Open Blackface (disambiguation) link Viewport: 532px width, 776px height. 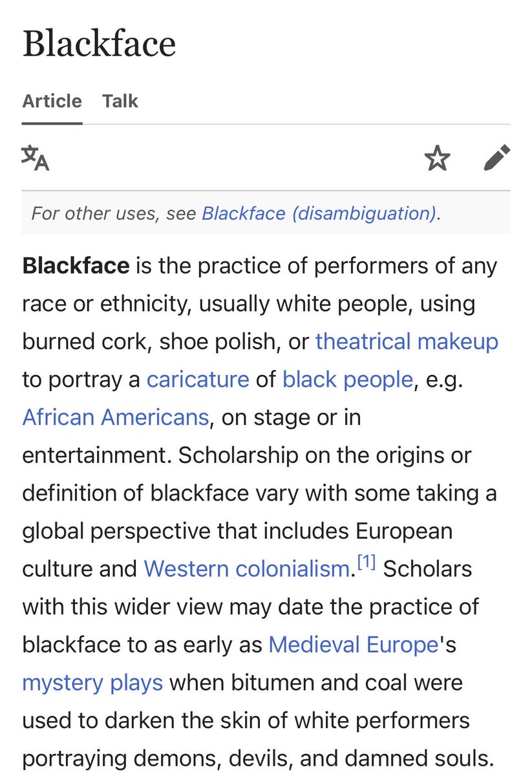coord(319,213)
